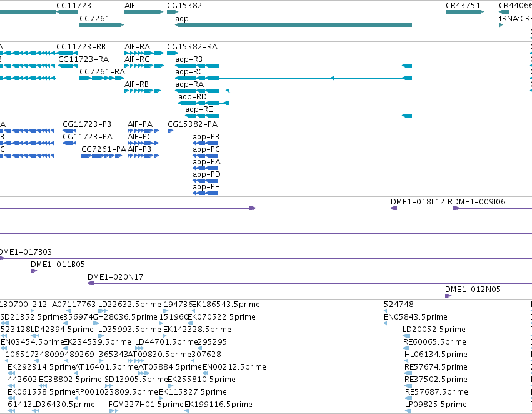Open the AIF-RB transcript label

(x=136, y=84)
